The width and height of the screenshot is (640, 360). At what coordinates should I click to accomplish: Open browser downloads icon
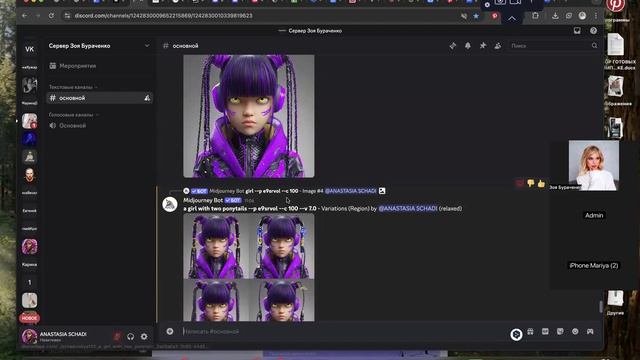[x=555, y=16]
